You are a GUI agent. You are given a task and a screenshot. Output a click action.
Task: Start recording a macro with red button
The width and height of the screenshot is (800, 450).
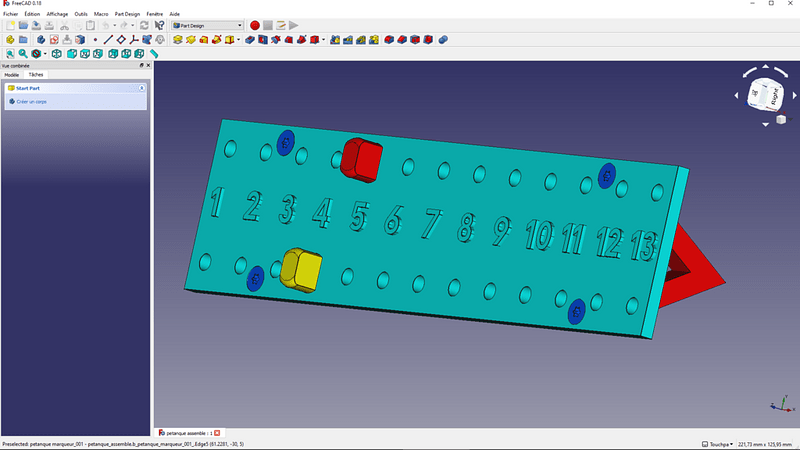[255, 26]
